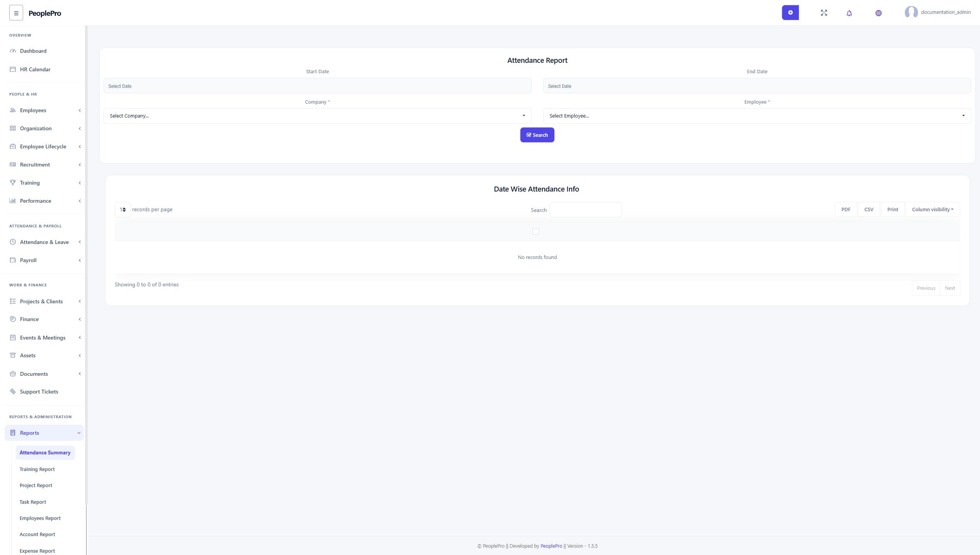
Task: Collapse the Reports menu section
Action: point(44,433)
